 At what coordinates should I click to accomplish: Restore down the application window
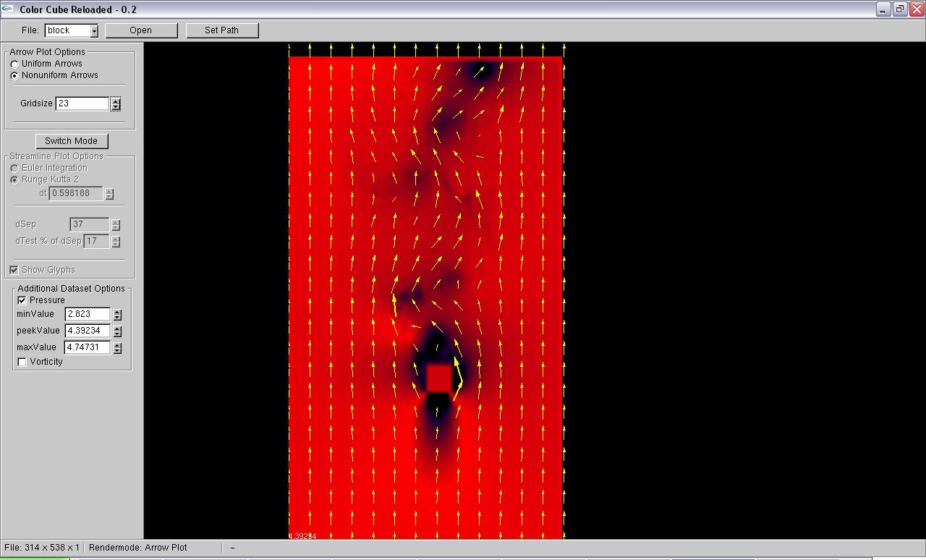point(899,9)
